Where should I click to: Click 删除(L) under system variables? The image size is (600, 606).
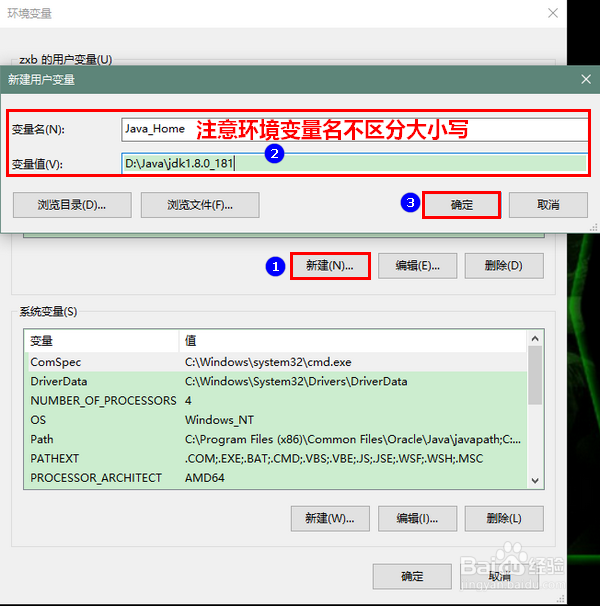(x=504, y=518)
